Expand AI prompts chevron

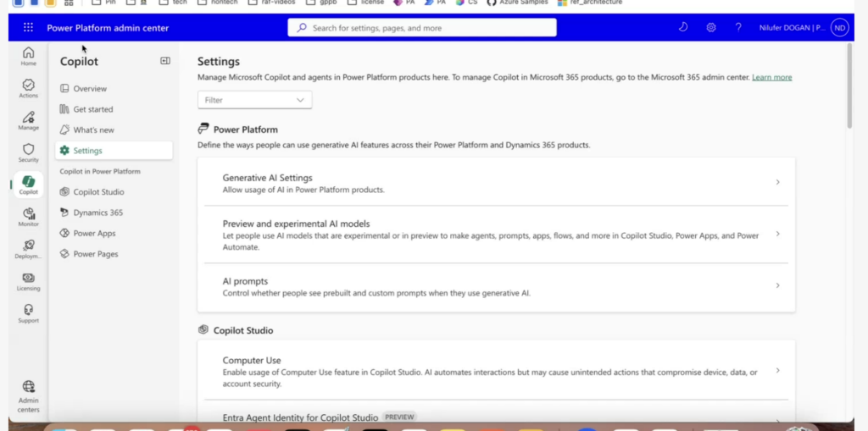coord(778,285)
